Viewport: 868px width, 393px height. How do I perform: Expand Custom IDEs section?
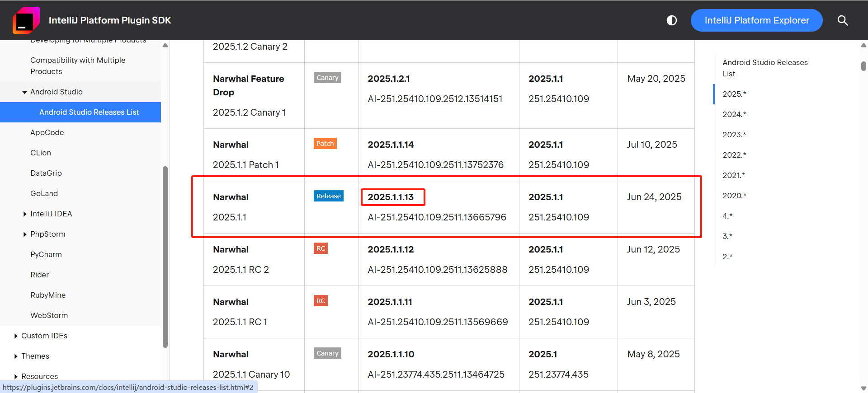tap(16, 336)
